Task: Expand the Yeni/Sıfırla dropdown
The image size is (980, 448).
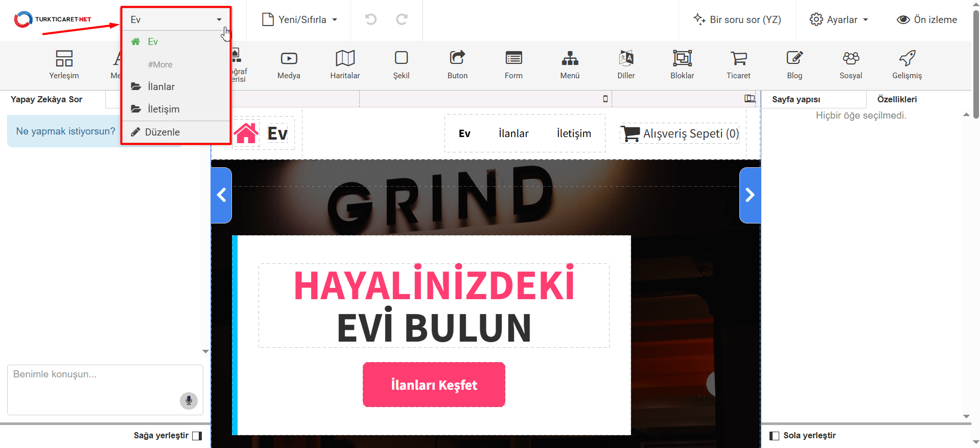Action: [x=299, y=19]
